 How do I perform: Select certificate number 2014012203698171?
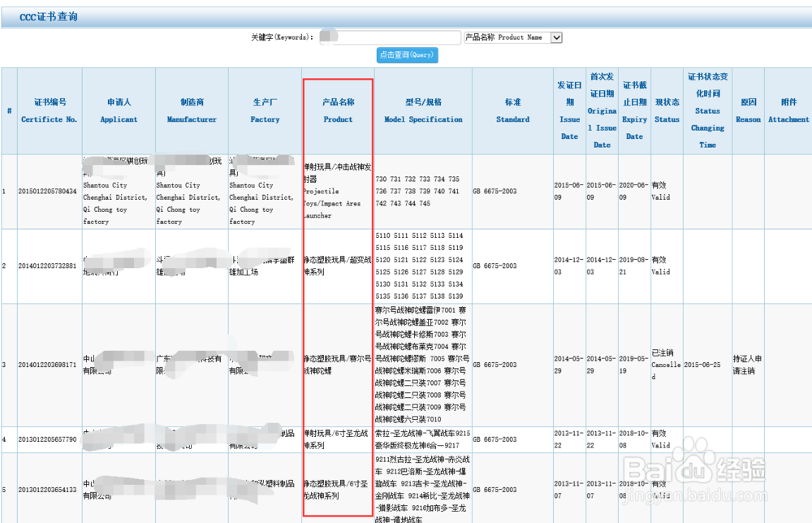coord(48,365)
